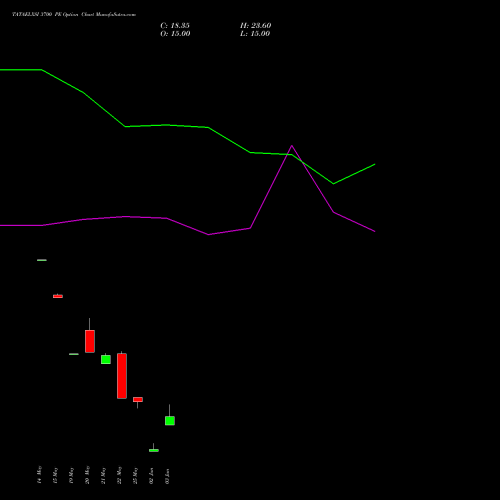Click the green candle above 21 May
The width and height of the screenshot is (500, 500).
(x=106, y=359)
